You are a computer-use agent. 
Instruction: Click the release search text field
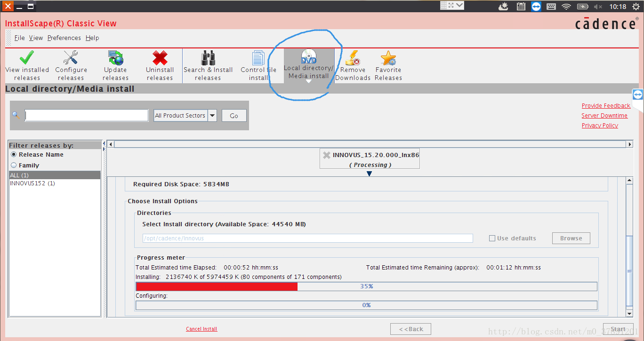pos(87,116)
